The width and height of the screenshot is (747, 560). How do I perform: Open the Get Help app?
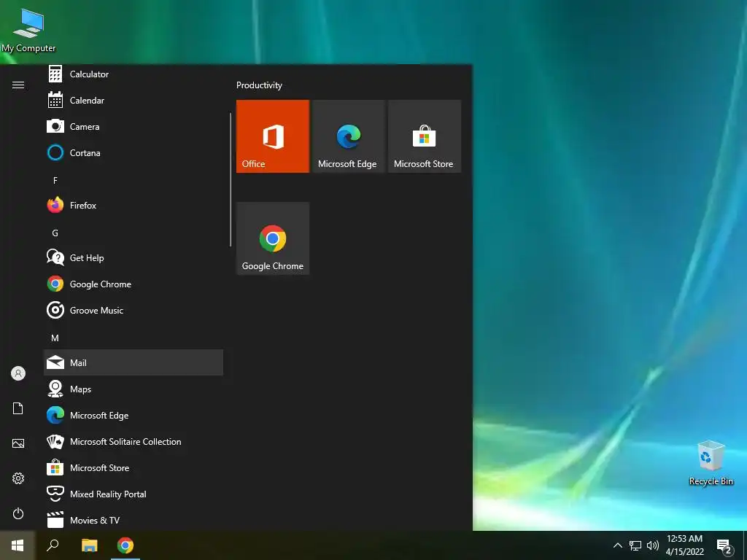(x=133, y=257)
